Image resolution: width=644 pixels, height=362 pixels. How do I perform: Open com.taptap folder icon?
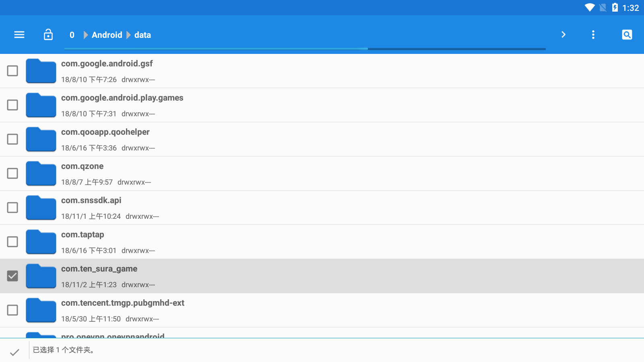[41, 242]
